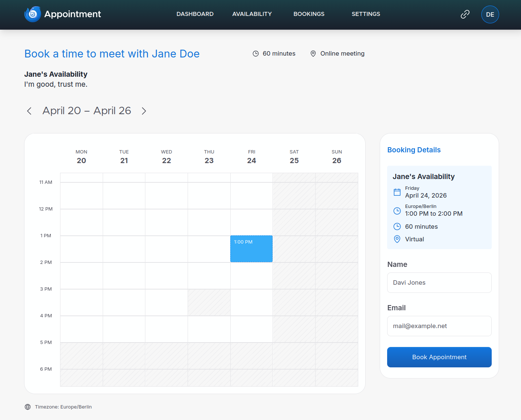Screen dimensions: 521x420
Task: Click the calendar icon beside April 24, 2026
Action: pyautogui.click(x=397, y=192)
